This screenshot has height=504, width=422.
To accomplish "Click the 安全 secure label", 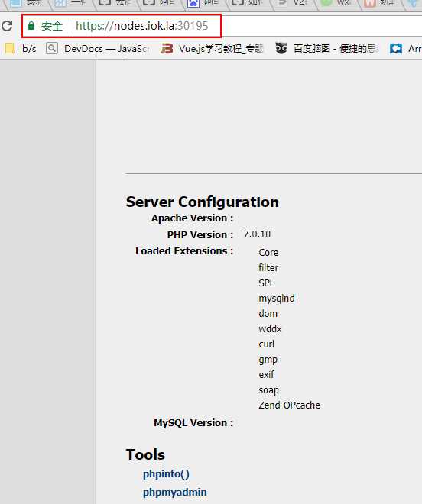I will point(52,26).
